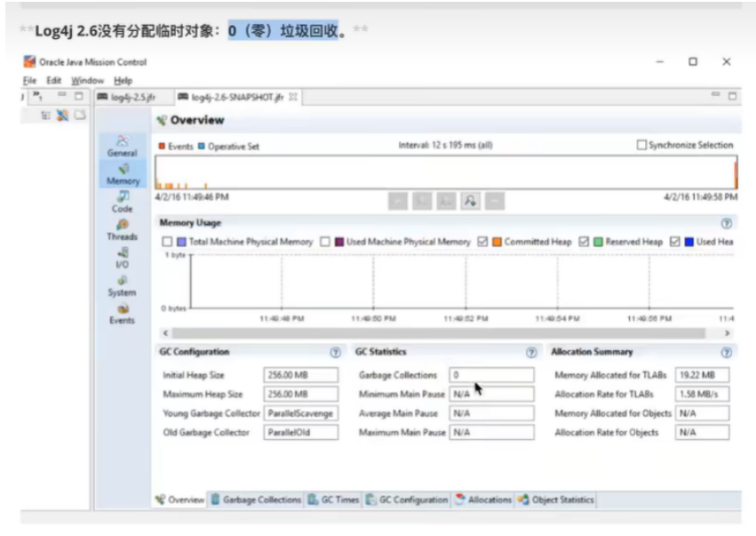Viewport: 756px width, 536px height.
Task: Open Allocation Summary section help
Action: (726, 353)
